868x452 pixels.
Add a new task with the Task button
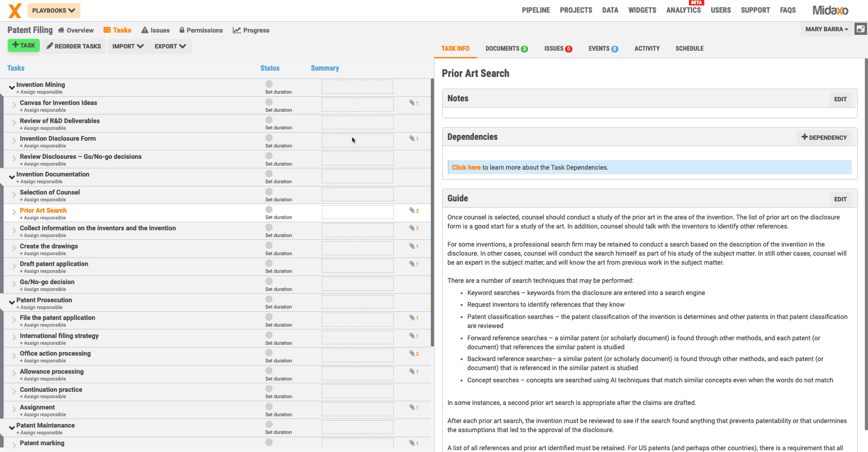(24, 45)
